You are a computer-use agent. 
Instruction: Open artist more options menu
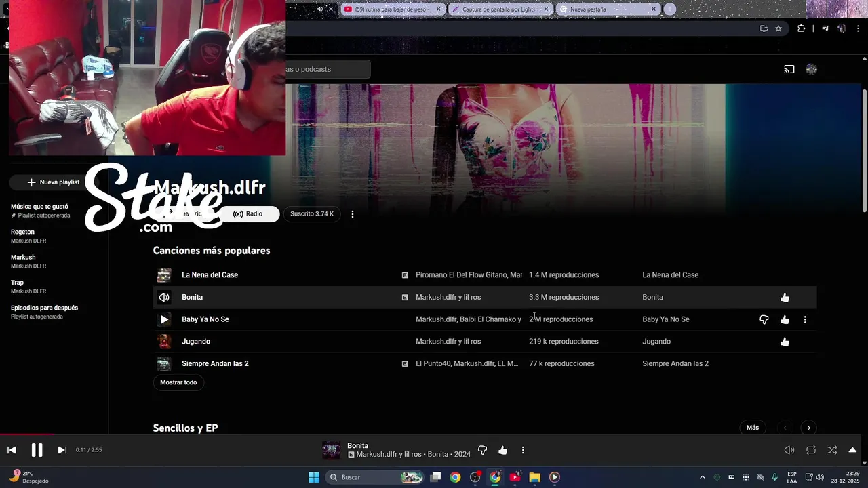(x=352, y=214)
